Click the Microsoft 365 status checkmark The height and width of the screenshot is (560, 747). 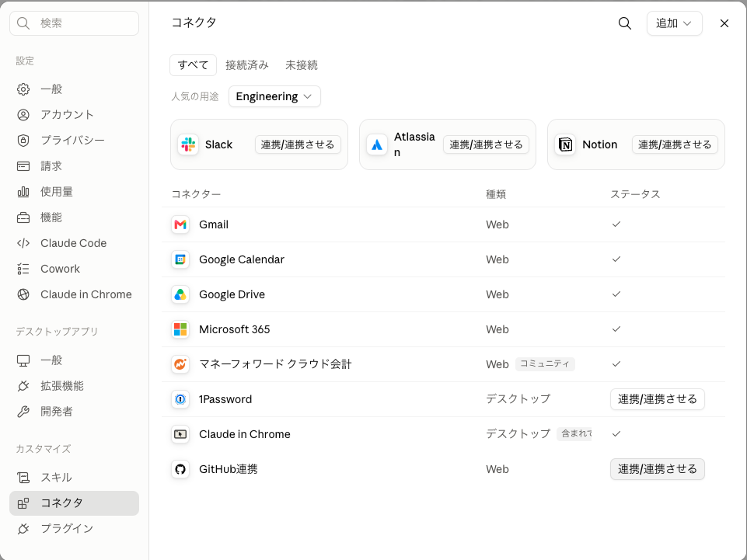(x=616, y=329)
